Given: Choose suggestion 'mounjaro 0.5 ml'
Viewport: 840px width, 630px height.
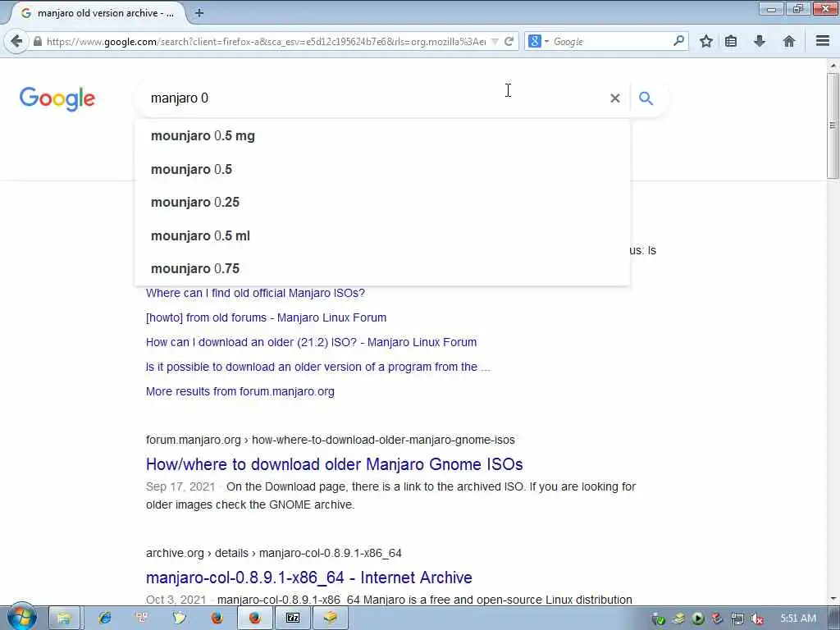Looking at the screenshot, I should [382, 235].
